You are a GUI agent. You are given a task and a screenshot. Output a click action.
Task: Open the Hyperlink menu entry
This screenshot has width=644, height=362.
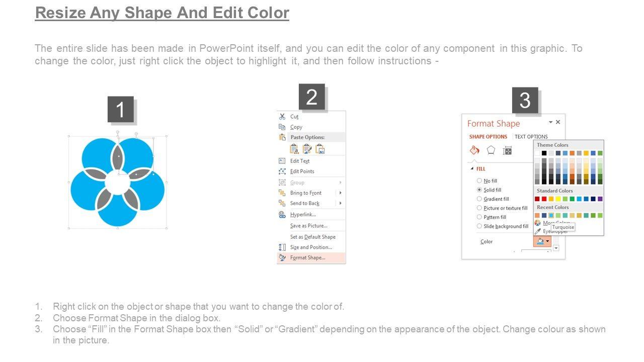coord(303,215)
